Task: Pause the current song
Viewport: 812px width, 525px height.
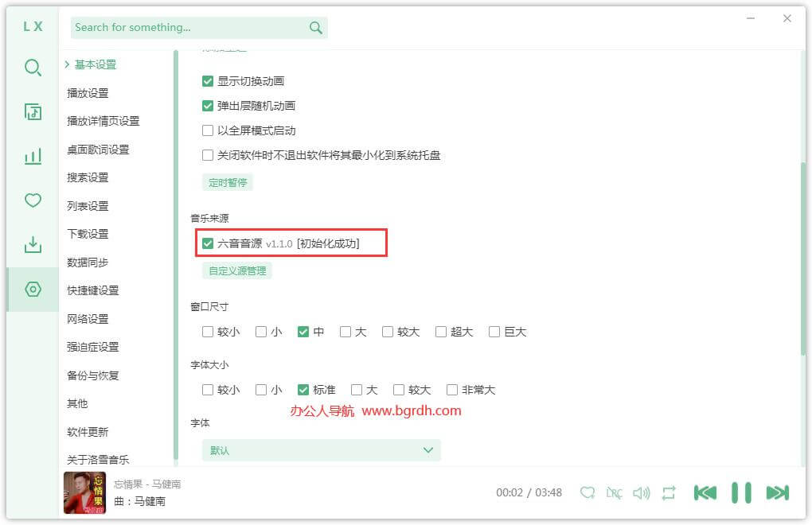Action: (741, 493)
